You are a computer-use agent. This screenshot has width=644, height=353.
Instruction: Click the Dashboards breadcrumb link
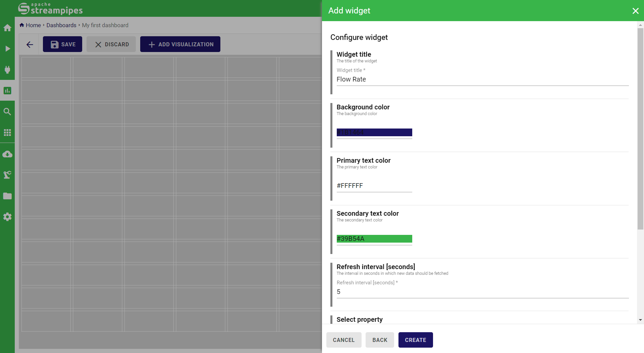tap(61, 25)
